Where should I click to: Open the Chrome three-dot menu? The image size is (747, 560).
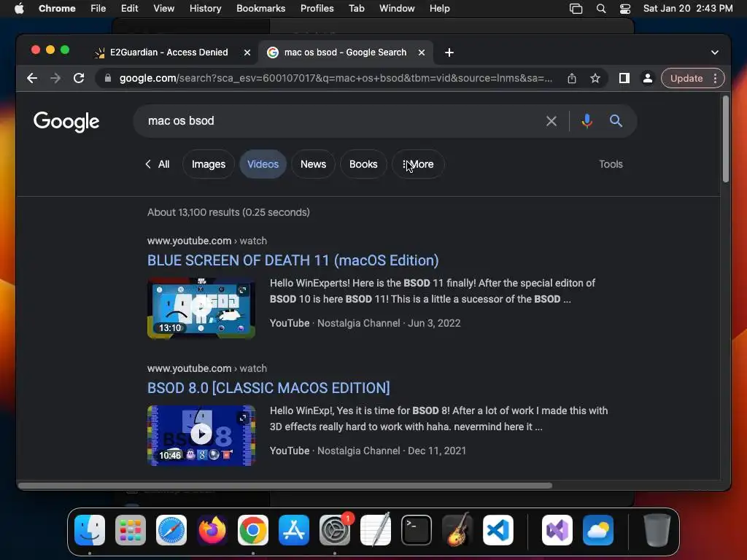715,78
